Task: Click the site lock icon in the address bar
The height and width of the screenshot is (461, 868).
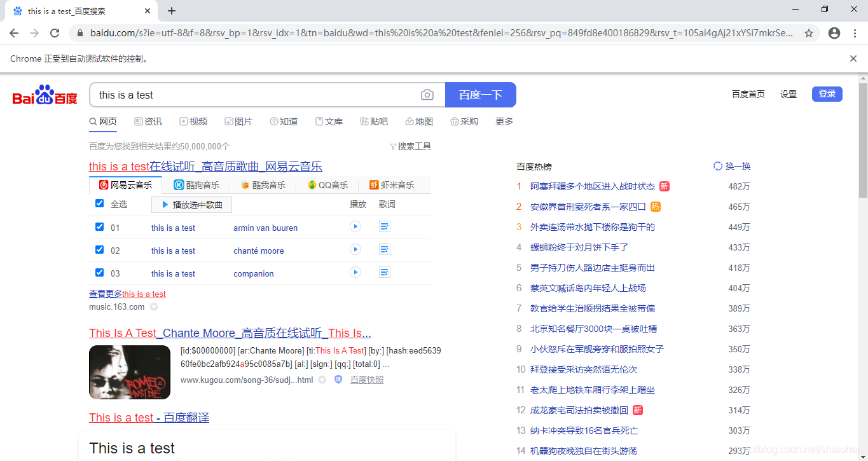Action: pyautogui.click(x=80, y=33)
